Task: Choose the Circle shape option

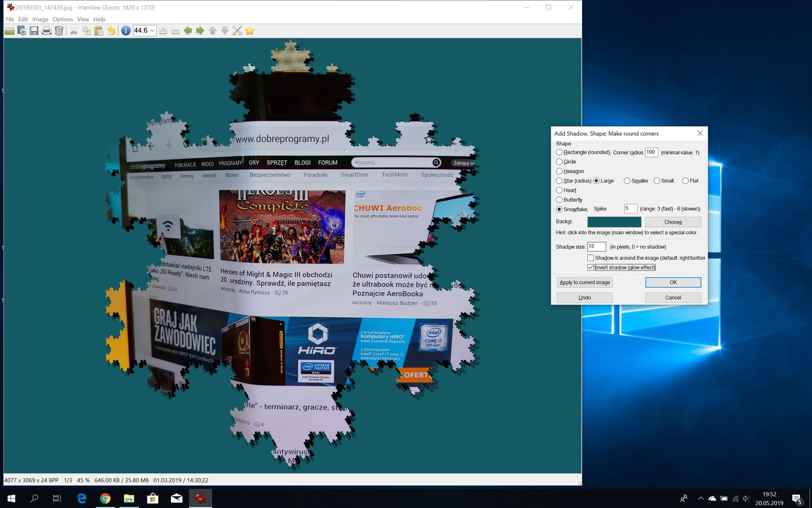Action: click(559, 162)
